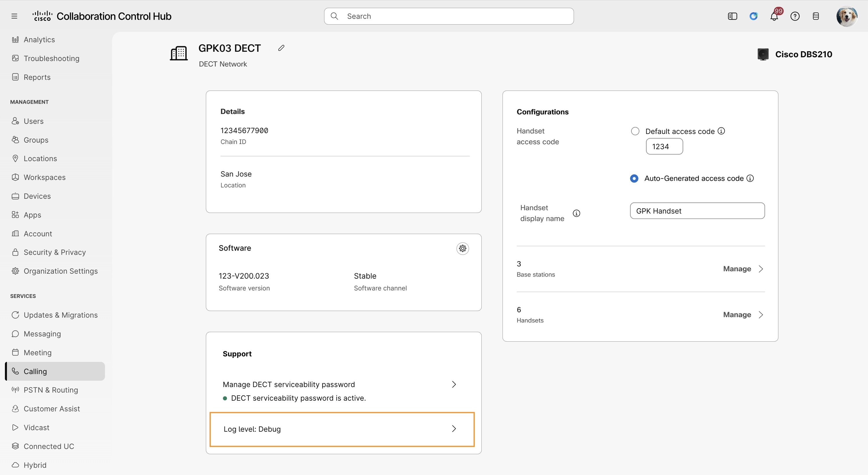Image resolution: width=868 pixels, height=475 pixels.
Task: Click the Cisco DBS210 device icon
Action: (x=763, y=54)
